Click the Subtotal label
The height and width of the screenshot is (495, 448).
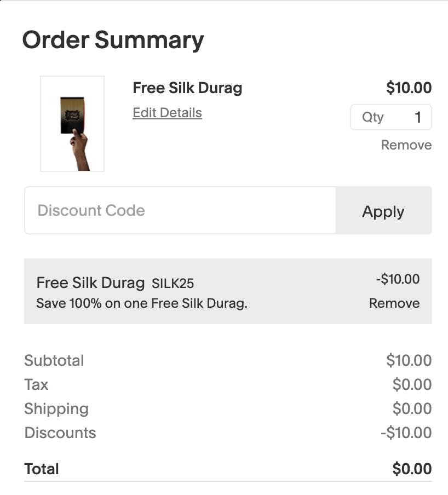point(54,361)
